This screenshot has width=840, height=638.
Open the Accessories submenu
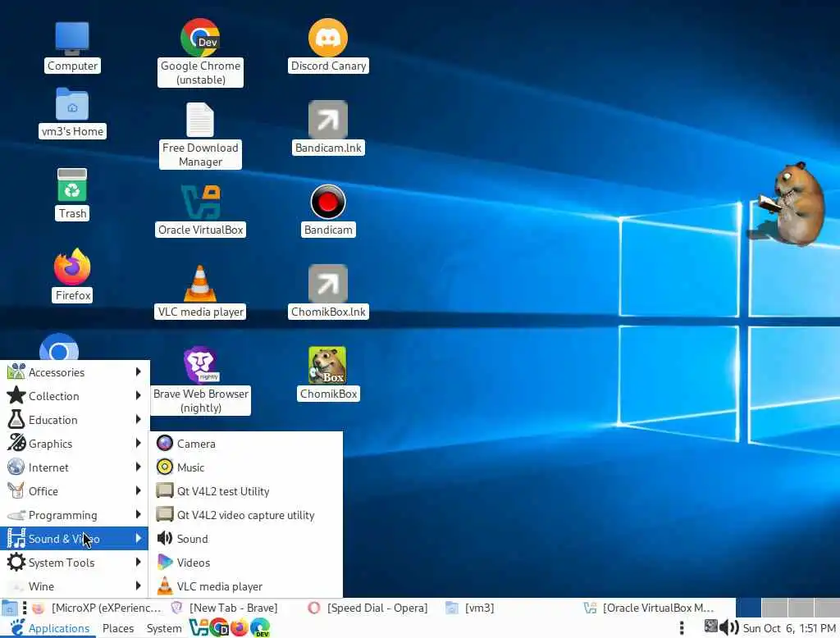[75, 372]
